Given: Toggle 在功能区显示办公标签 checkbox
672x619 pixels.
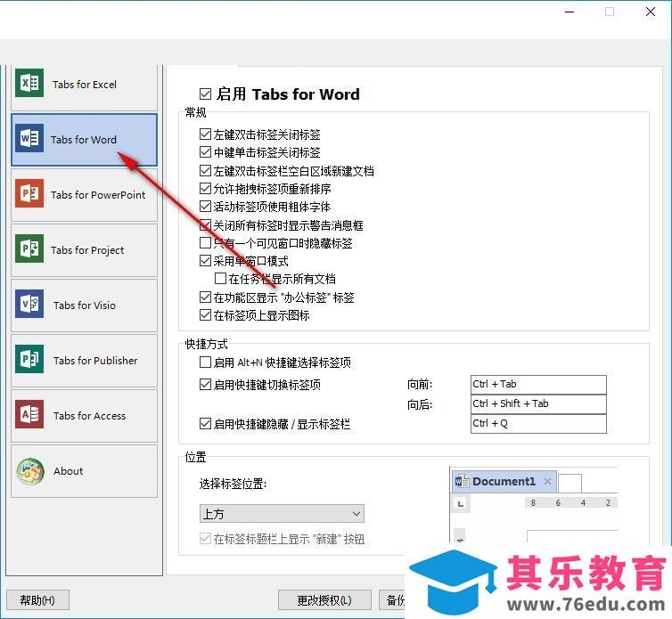Looking at the screenshot, I should pyautogui.click(x=205, y=297).
